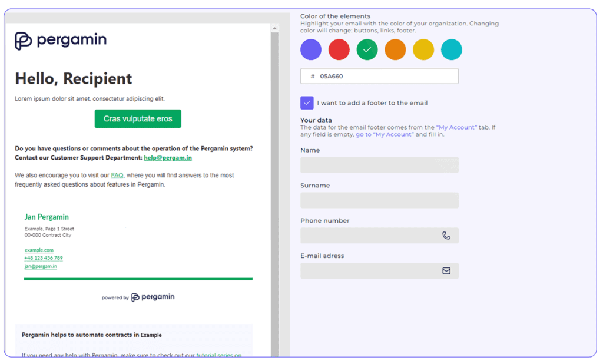Click the jan@pergam.in footer link
The width and height of the screenshot is (603, 364).
pyautogui.click(x=41, y=266)
